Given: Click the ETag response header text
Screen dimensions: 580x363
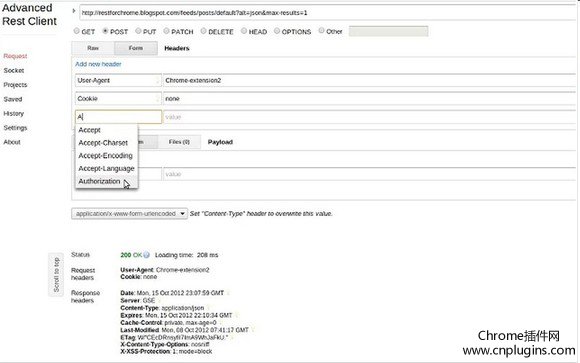Looking at the screenshot, I should (174, 337).
